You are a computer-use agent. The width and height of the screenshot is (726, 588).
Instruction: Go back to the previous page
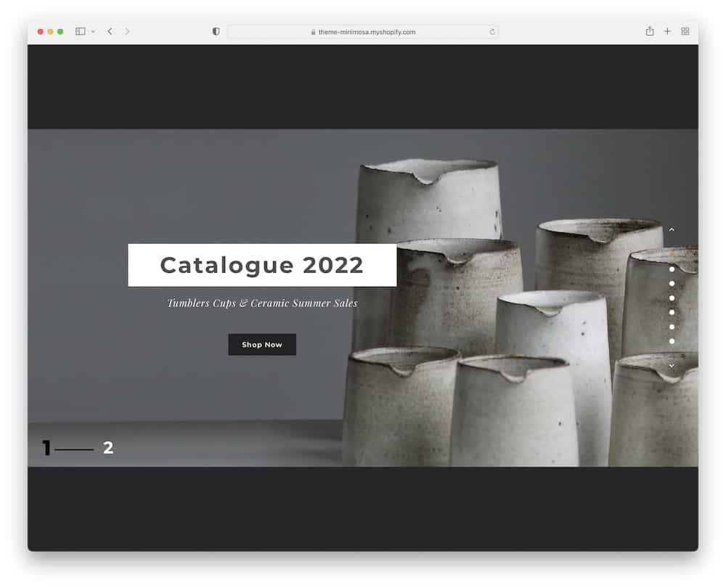click(110, 31)
